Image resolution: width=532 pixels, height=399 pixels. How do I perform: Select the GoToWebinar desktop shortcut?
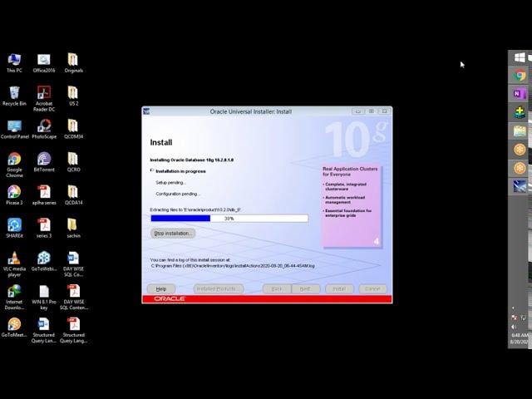coord(44,261)
